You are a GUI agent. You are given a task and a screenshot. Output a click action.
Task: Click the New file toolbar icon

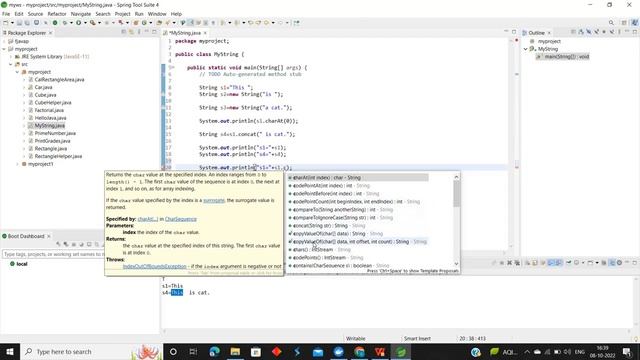[6, 23]
